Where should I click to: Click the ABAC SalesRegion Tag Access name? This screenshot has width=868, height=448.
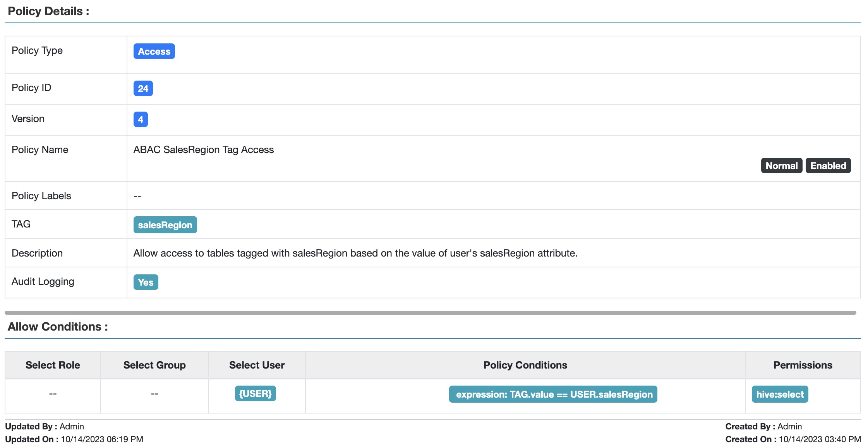pyautogui.click(x=203, y=150)
